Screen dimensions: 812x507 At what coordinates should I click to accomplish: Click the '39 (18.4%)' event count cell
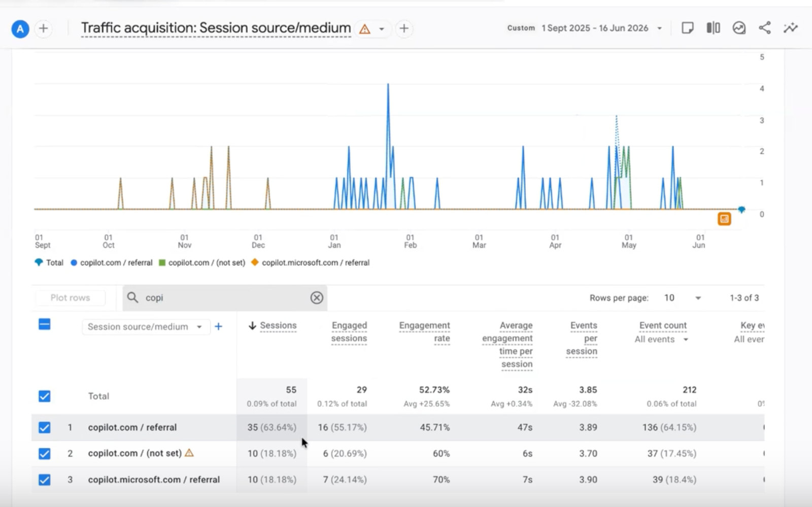click(674, 480)
